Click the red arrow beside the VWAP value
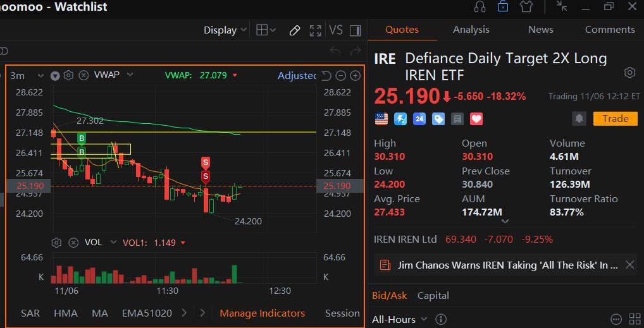Screen dimensions: 644x328 tap(235, 76)
